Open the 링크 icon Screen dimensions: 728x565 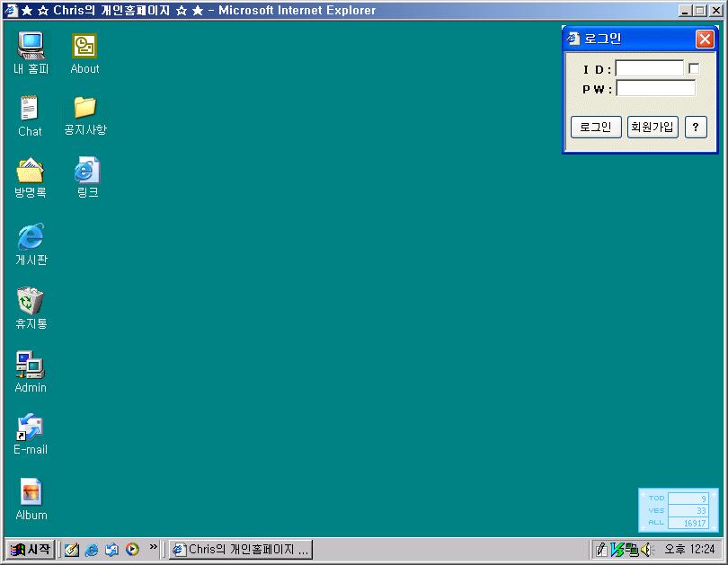coord(86,170)
